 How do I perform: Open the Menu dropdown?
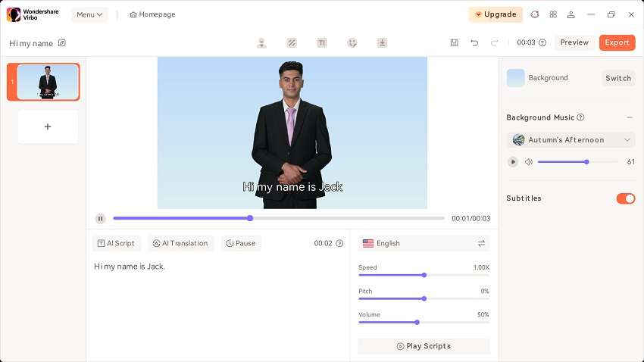(x=89, y=14)
